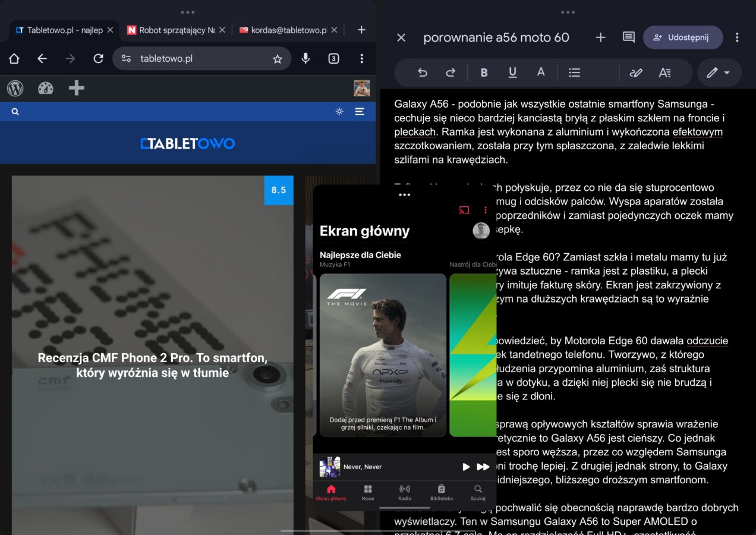This screenshot has width=756, height=535.
Task: Close the Robot sprzątający tab
Action: tap(222, 30)
